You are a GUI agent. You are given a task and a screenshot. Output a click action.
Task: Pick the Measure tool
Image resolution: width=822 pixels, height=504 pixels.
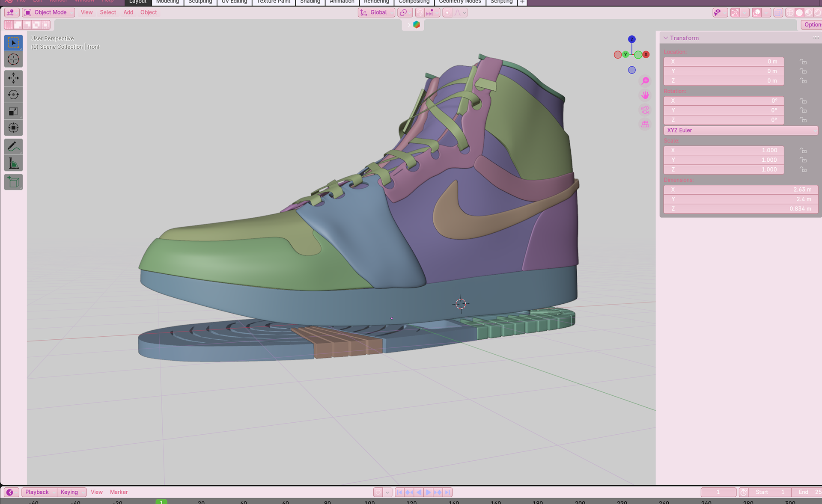(13, 163)
